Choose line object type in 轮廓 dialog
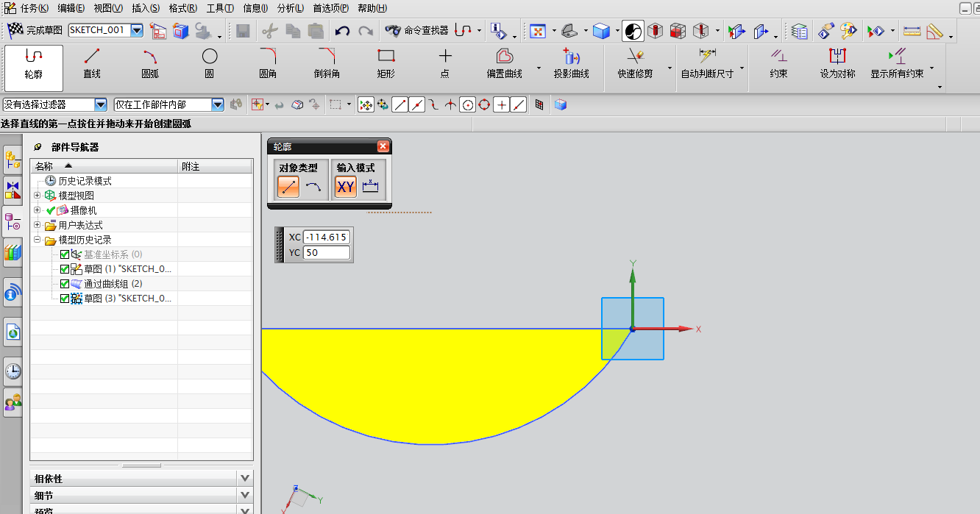This screenshot has width=980, height=514. coord(288,188)
